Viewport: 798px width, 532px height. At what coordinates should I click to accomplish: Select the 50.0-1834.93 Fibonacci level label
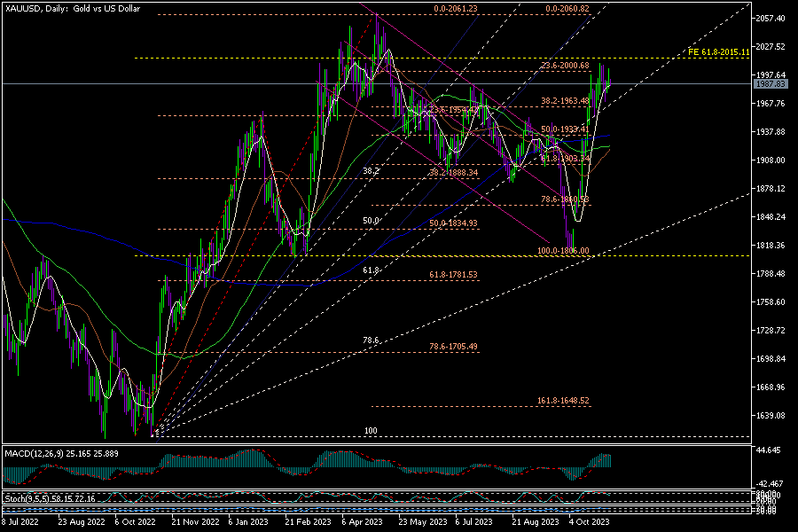(x=453, y=223)
